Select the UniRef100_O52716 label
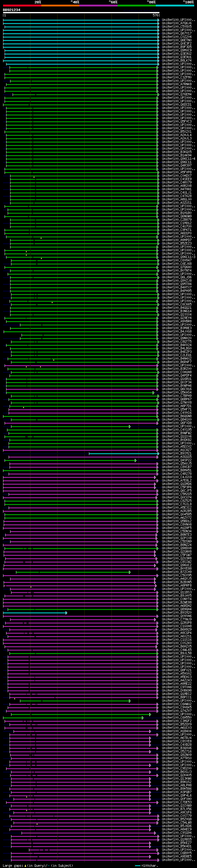 click(x=177, y=751)
